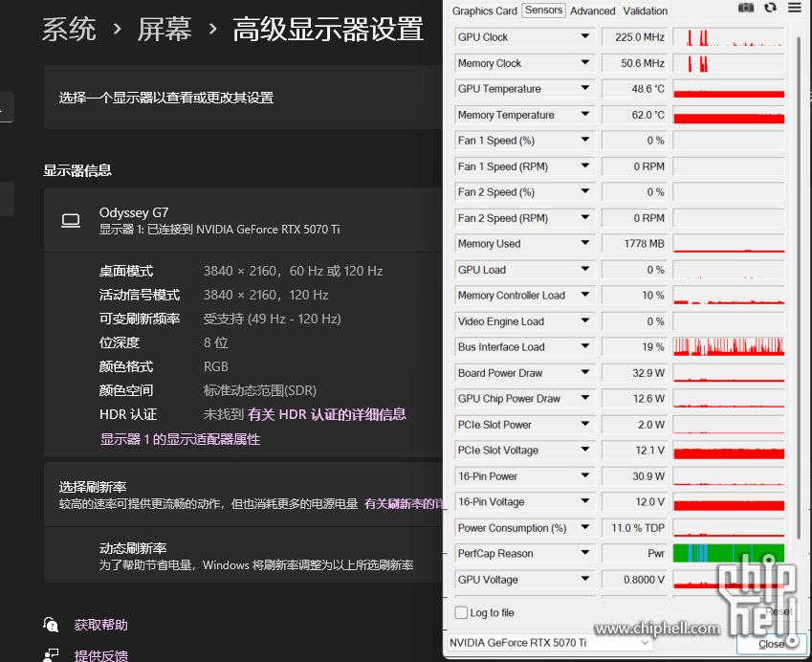Open the GPU Clock sensor dropdown
812x662 pixels.
pos(585,36)
